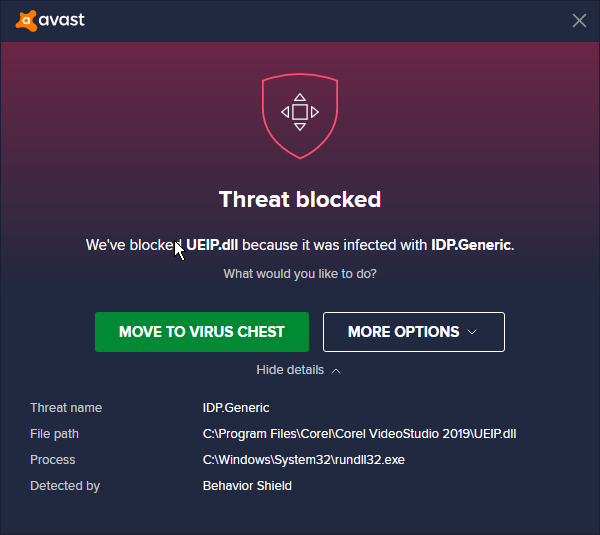
Task: Click the File path label
Action: pos(54,434)
